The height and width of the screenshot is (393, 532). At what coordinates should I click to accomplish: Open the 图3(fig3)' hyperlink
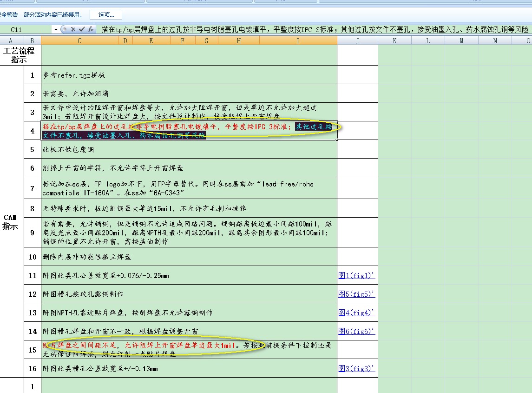click(x=356, y=368)
